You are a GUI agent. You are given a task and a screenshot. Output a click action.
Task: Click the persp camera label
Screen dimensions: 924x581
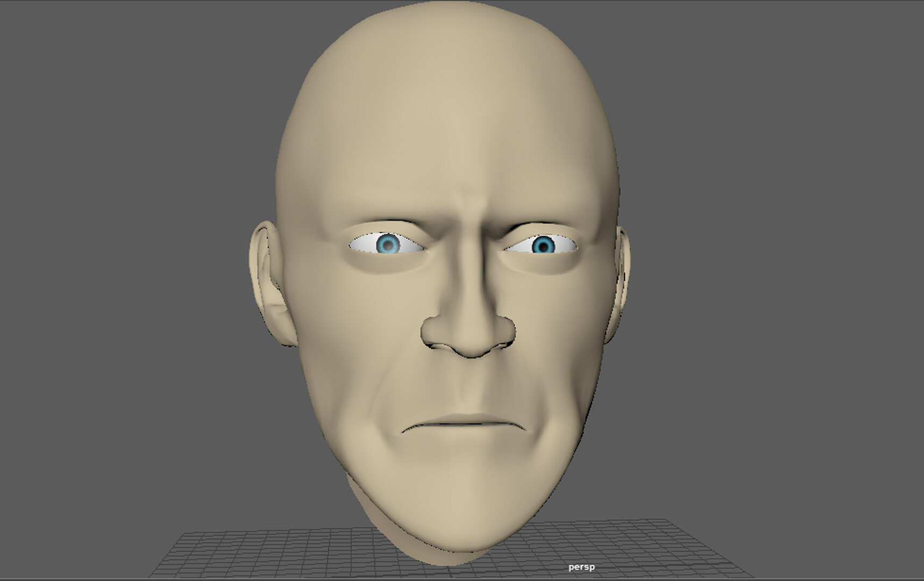click(581, 567)
